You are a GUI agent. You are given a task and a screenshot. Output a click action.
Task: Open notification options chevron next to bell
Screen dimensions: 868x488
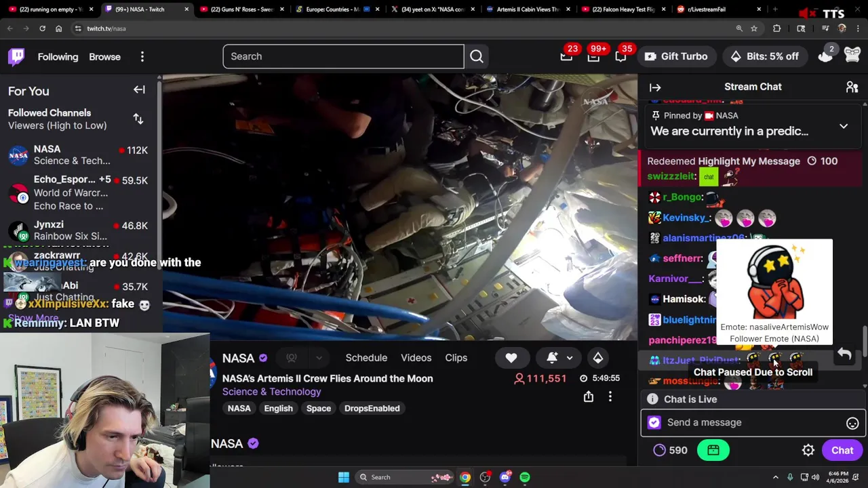570,358
